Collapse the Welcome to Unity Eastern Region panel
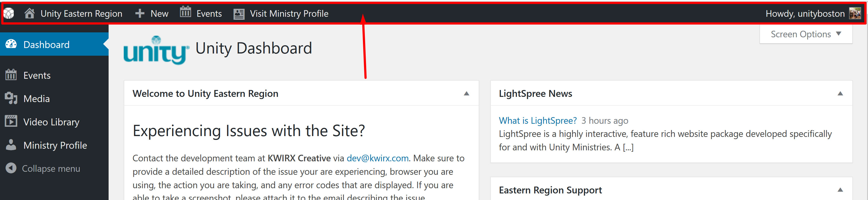The height and width of the screenshot is (200, 868). pos(466,94)
